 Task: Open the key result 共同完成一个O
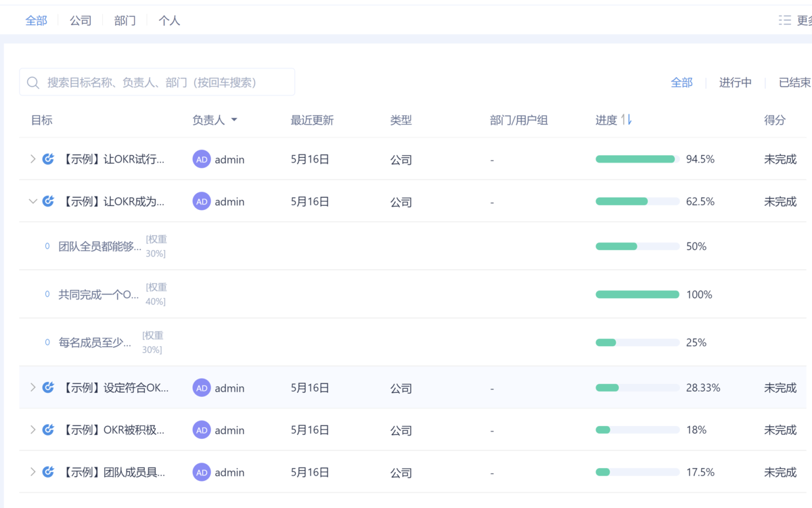(x=99, y=295)
